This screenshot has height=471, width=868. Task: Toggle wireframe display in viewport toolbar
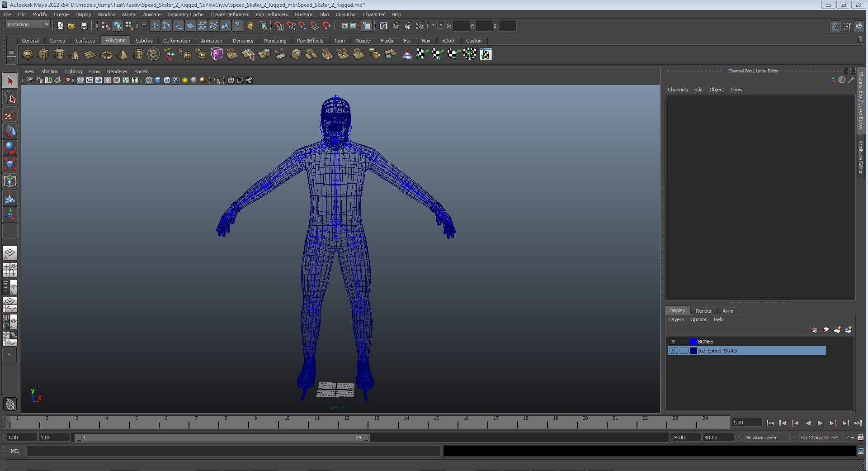(149, 80)
